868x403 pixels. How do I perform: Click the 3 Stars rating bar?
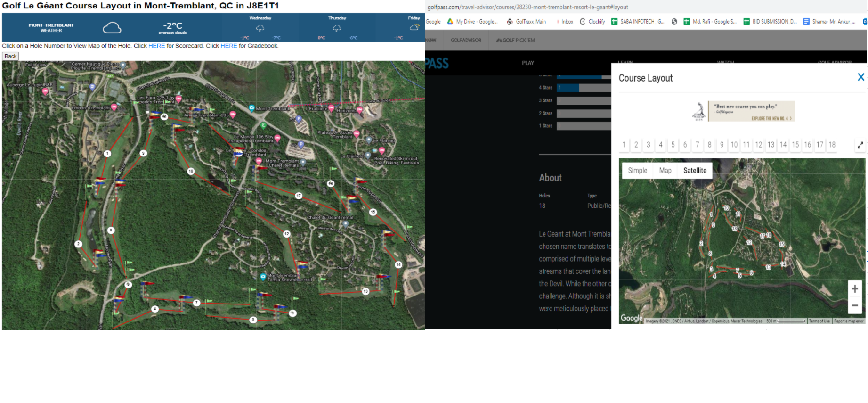(584, 100)
